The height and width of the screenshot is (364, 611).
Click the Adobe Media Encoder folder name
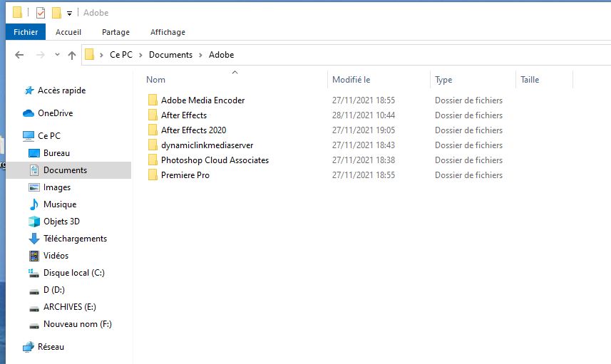tap(203, 100)
